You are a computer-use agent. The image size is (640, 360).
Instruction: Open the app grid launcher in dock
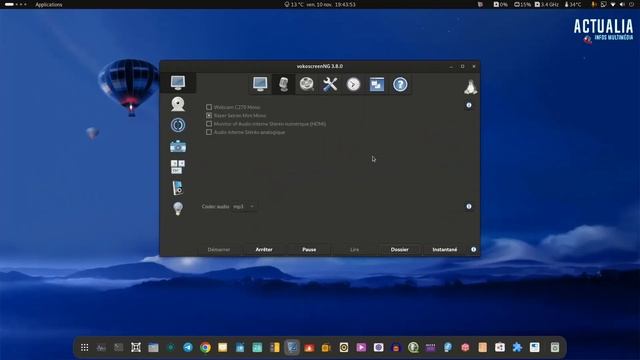[84, 347]
